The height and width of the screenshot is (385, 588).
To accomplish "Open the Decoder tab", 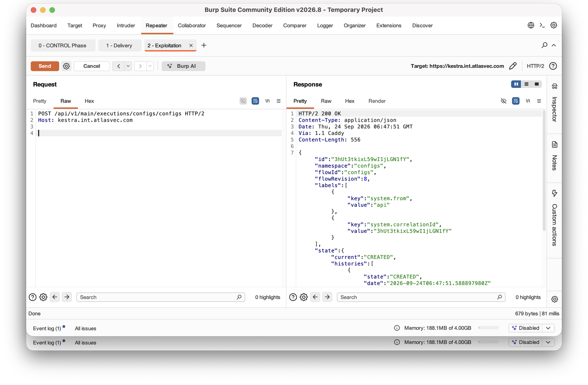I will (262, 25).
